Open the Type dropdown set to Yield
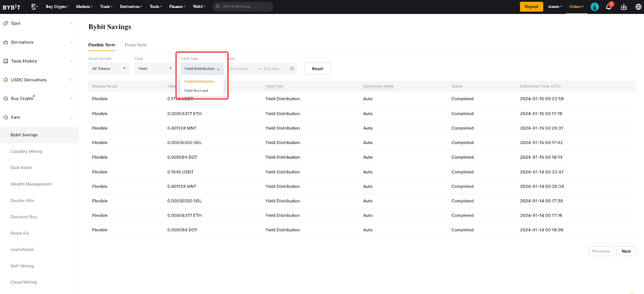644x294 pixels. tap(154, 69)
